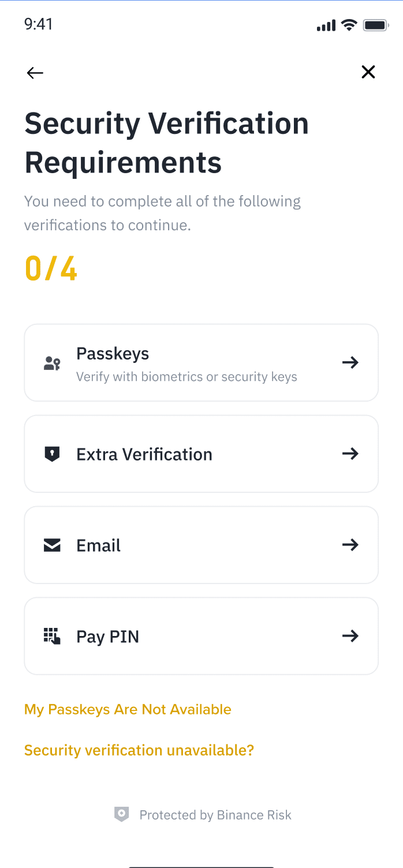Tap the battery indicator icon
403x868 pixels.
tap(375, 25)
